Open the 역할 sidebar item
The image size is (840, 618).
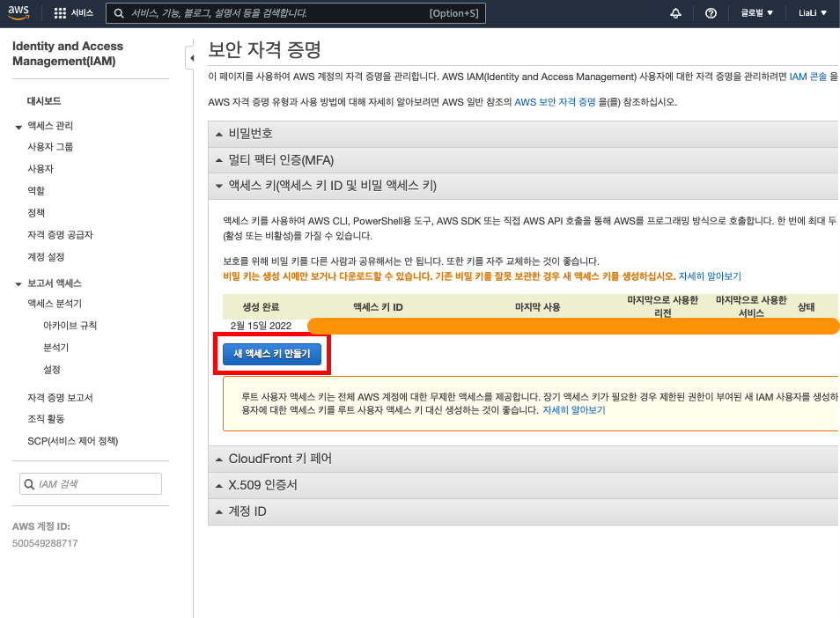(x=36, y=191)
